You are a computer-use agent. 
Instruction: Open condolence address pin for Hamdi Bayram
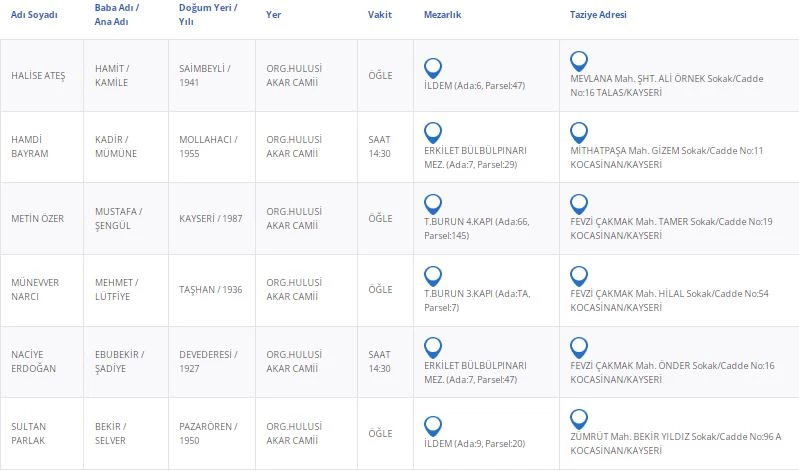click(x=578, y=132)
